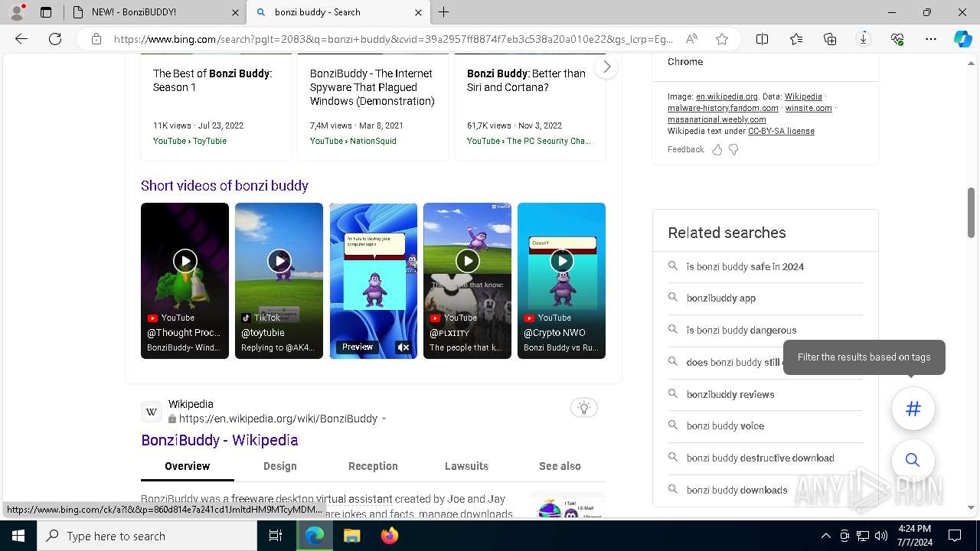
Task: Open the Downloads icon
Action: coord(864,39)
